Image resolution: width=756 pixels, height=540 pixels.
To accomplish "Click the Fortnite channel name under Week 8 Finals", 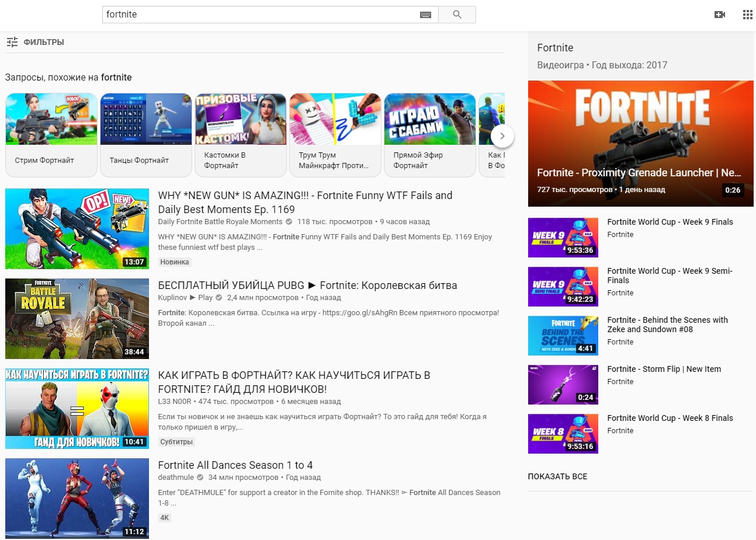I will pos(620,431).
